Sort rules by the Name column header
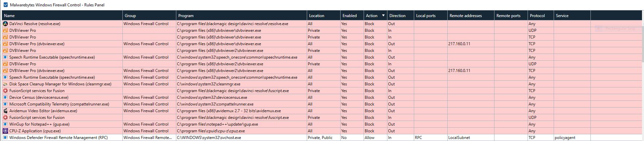 click(62, 16)
